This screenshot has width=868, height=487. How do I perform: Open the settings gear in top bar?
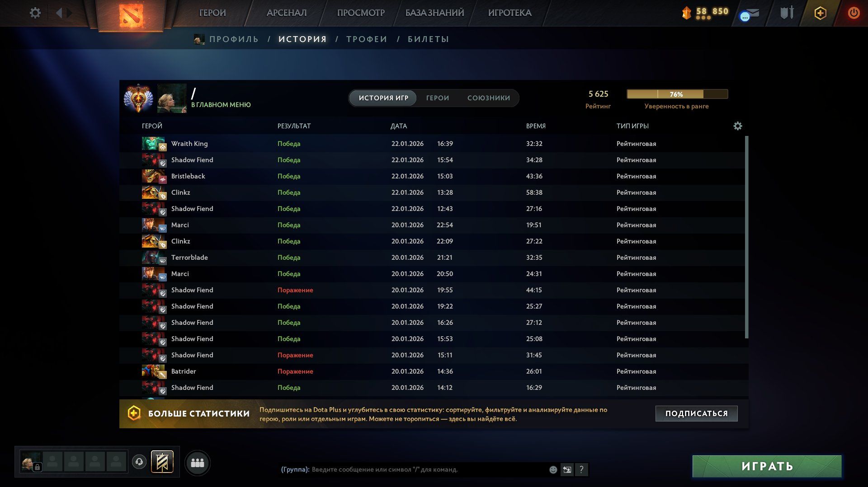coord(35,13)
